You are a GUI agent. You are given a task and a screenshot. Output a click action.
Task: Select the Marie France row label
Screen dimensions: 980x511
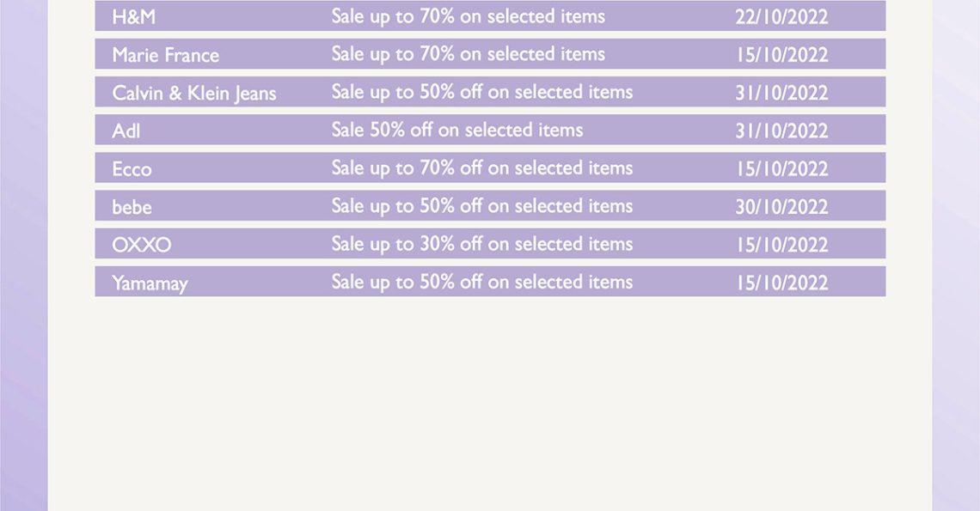(166, 55)
